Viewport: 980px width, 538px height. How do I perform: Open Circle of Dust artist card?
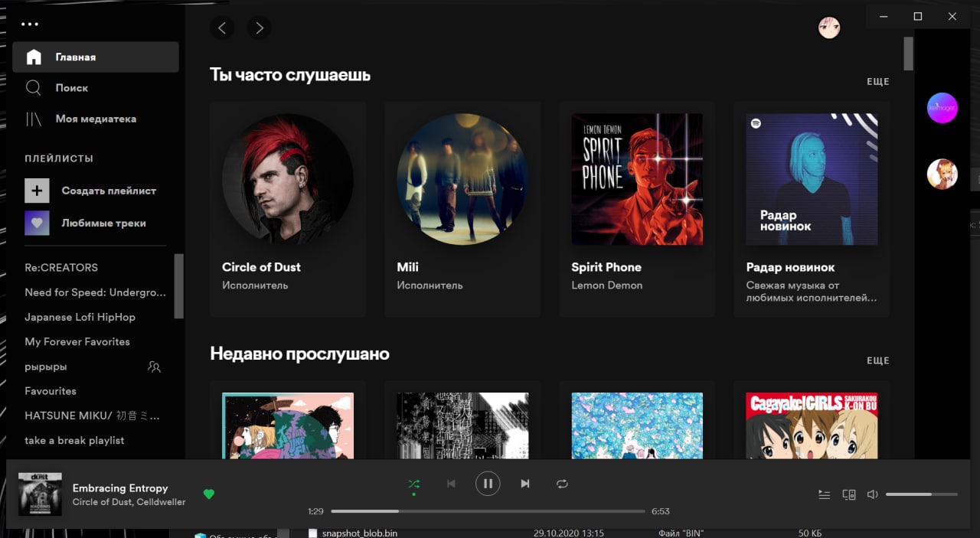click(x=288, y=210)
